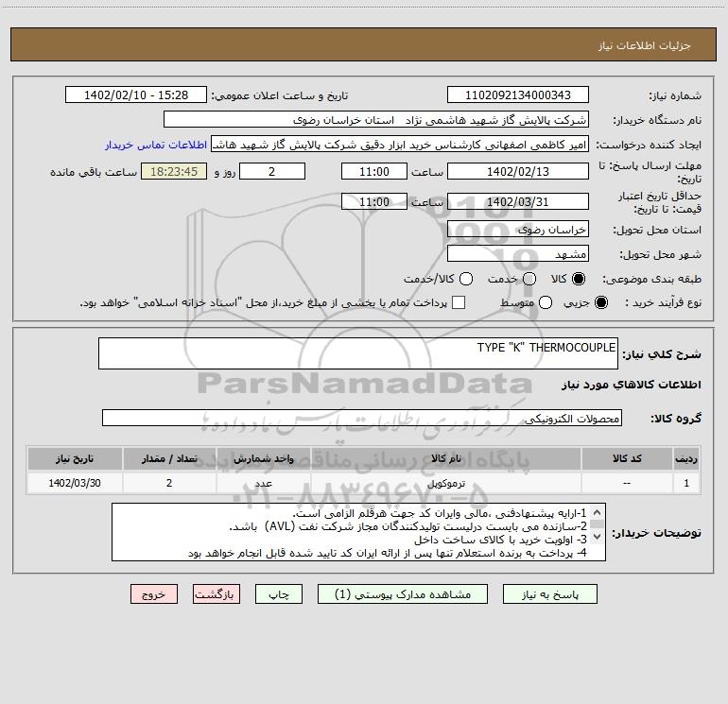Screen dimensions: 728x704
Task: Click the goods group field محصولات الکترونیکی
Action: coord(362,418)
